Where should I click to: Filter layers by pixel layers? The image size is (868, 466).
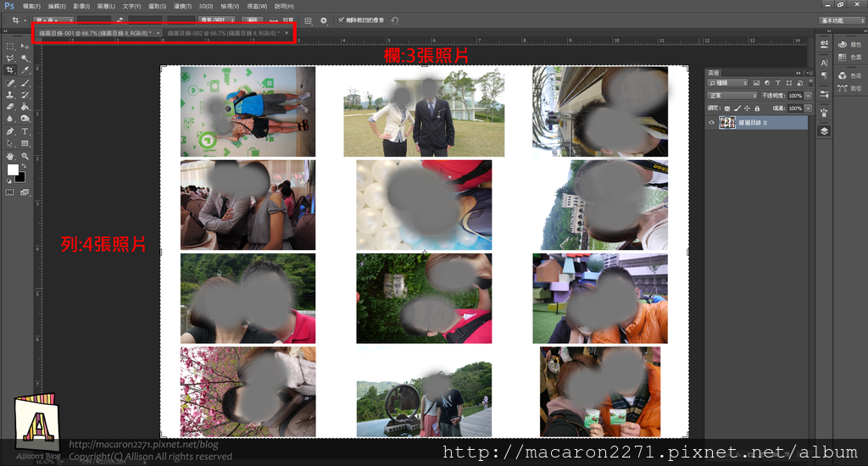[756, 83]
